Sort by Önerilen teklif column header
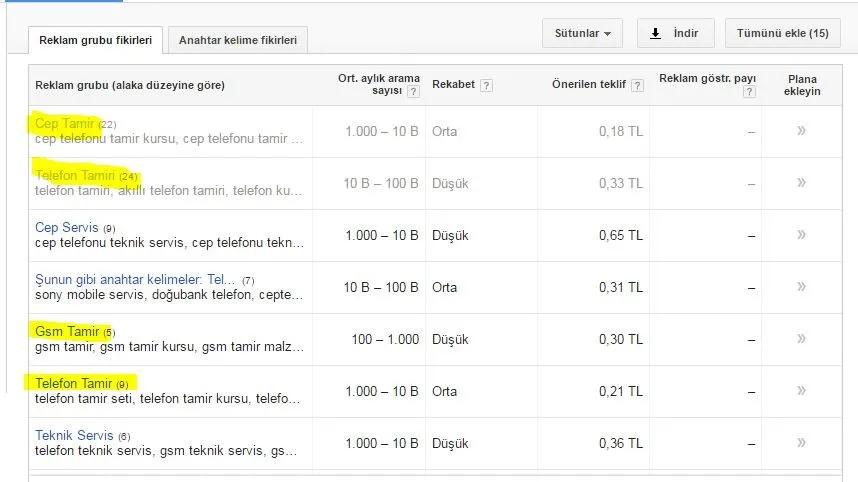Screen dimensions: 858x482 click(589, 85)
